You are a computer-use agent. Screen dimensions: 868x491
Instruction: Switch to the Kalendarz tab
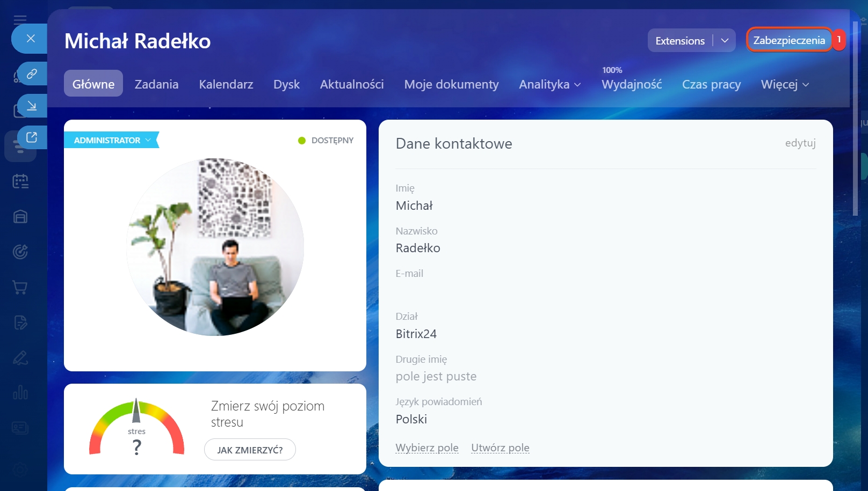pyautogui.click(x=226, y=84)
